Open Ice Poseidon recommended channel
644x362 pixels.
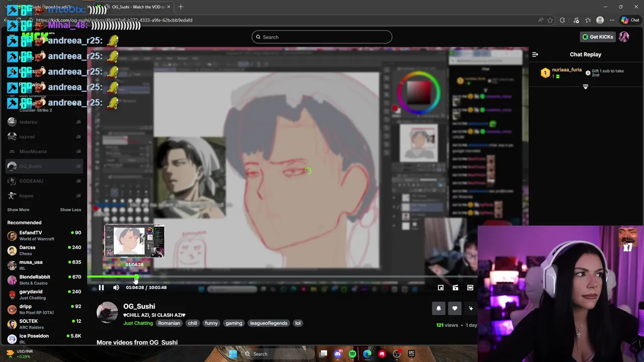(x=44, y=338)
